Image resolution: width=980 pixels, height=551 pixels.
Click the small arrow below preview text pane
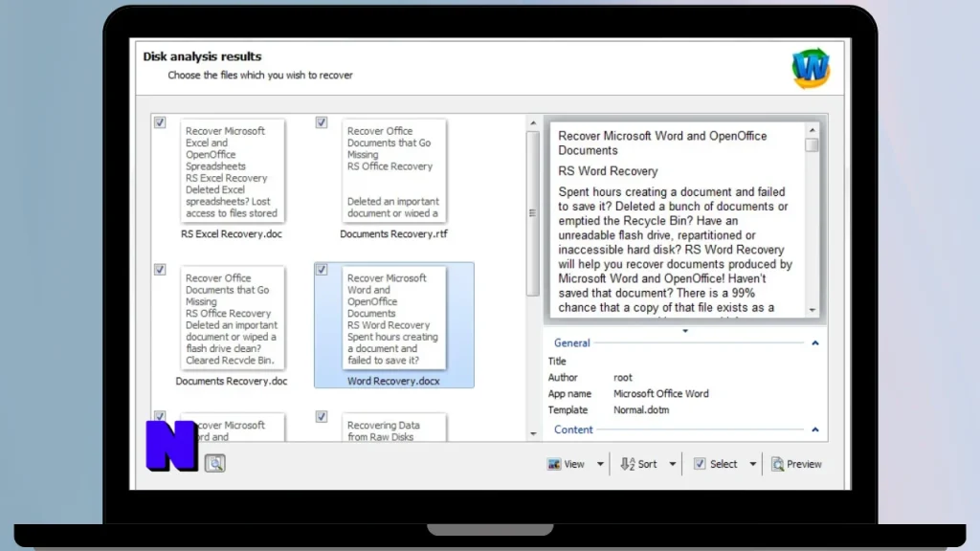(x=685, y=331)
